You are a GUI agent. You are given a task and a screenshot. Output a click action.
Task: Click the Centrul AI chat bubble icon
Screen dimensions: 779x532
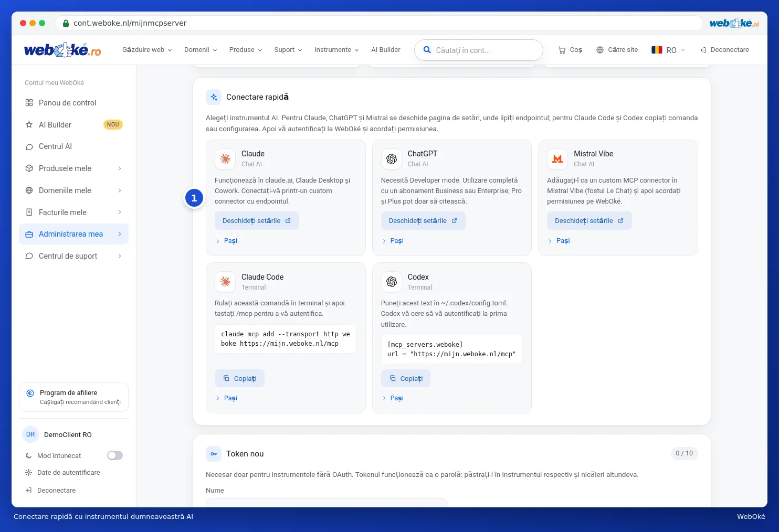[x=29, y=147]
